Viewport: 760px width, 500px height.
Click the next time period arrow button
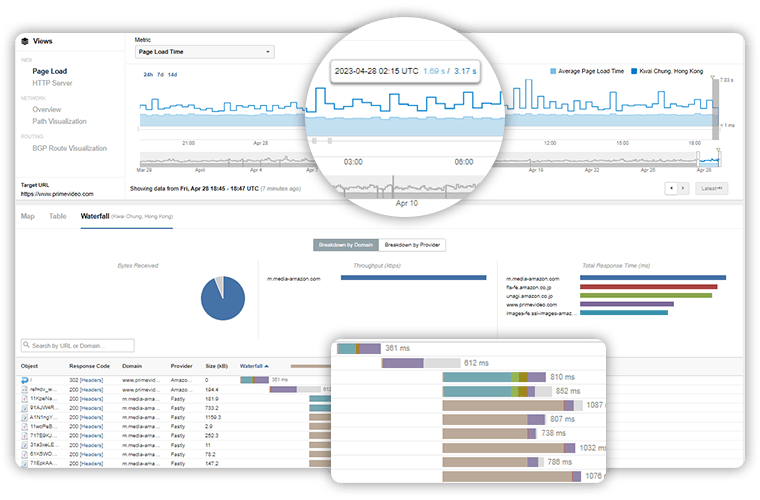tap(684, 188)
